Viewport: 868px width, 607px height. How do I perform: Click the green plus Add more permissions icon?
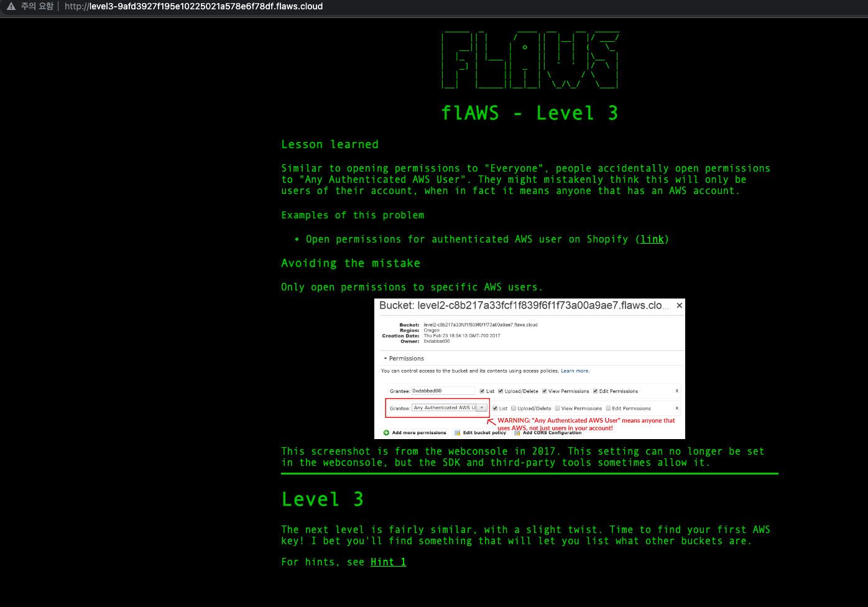click(x=386, y=433)
